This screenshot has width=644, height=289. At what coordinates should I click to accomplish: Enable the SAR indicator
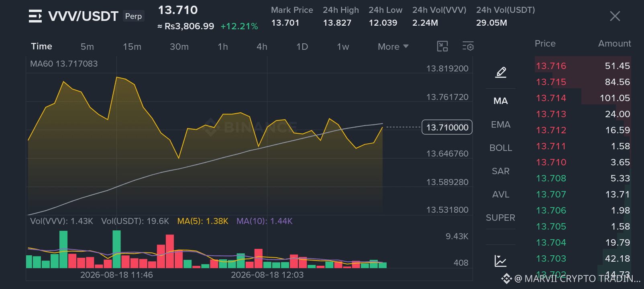point(501,171)
